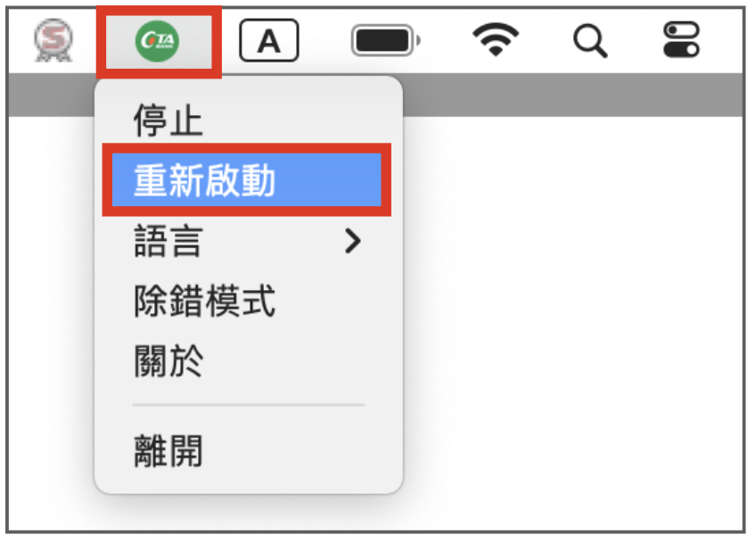Check the battery status icon
The width and height of the screenshot is (756, 546).
coord(386,40)
